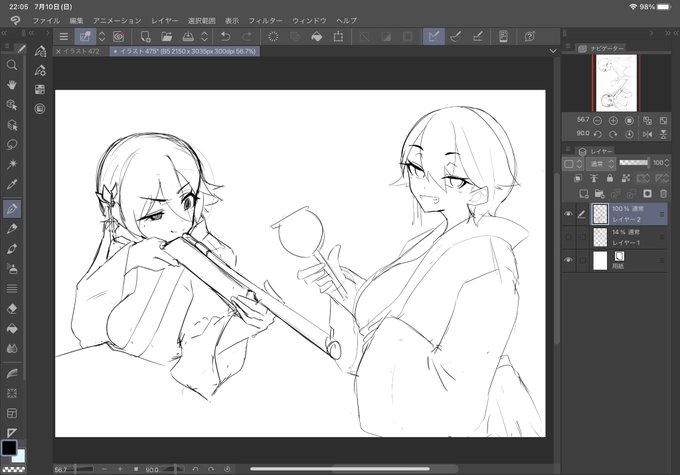Screen dimensions: 680x475
Task: Fit canvas to Navigator with the square-in-circle zoom button
Action: pos(629,121)
